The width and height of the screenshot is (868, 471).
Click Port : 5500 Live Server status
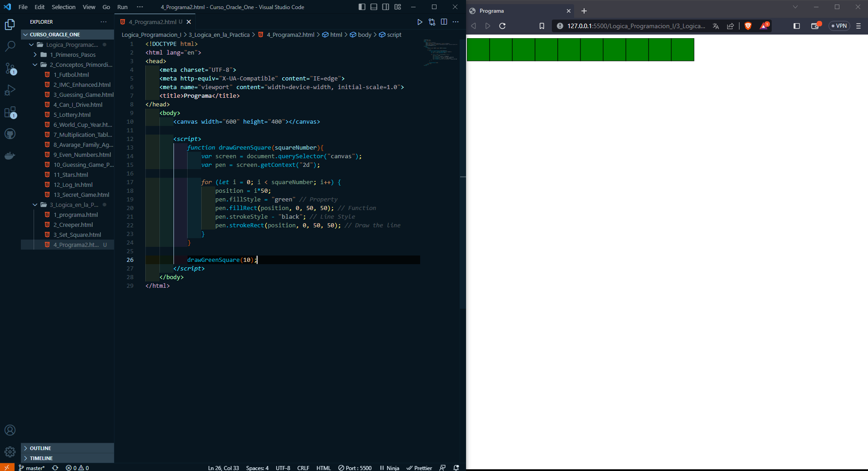[355, 468]
